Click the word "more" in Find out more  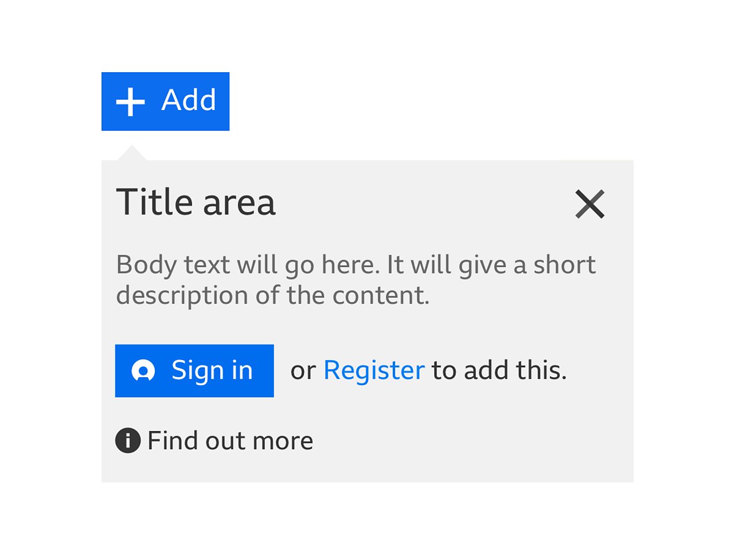point(283,441)
